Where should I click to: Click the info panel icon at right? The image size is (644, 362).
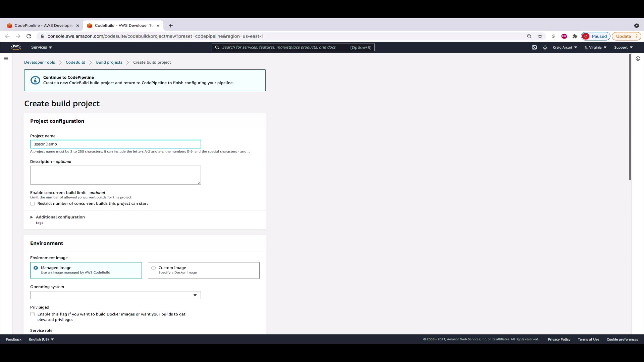[638, 59]
